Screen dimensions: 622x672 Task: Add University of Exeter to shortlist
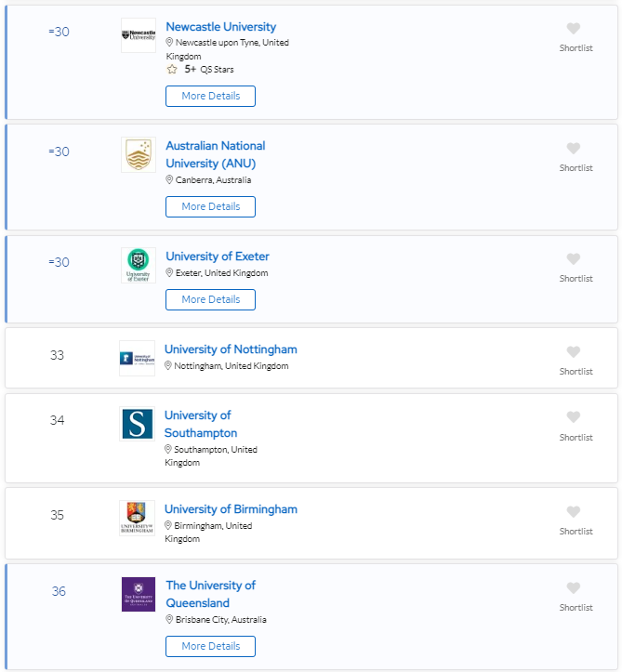(574, 259)
